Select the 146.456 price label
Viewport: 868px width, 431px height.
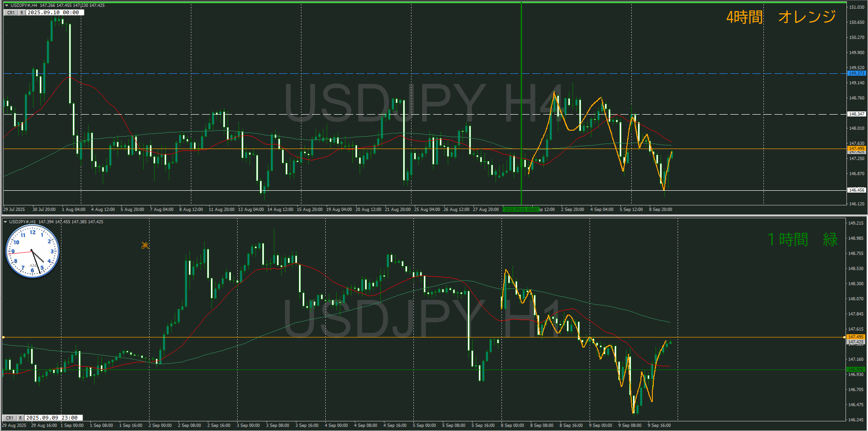[856, 190]
